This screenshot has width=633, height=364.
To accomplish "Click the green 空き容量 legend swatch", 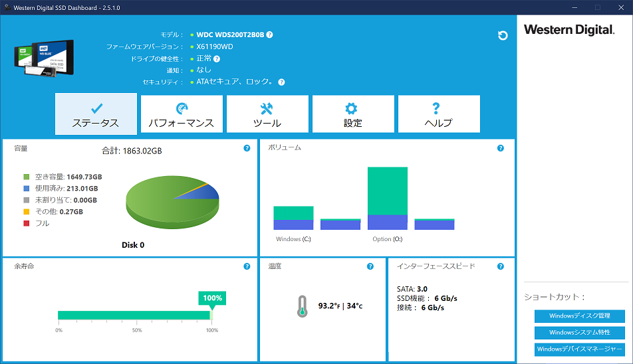I will pos(27,177).
